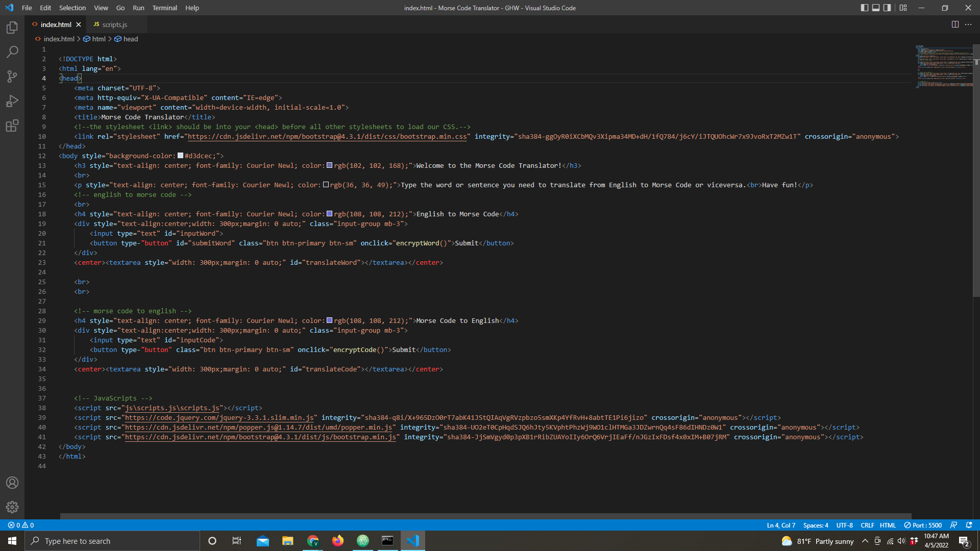Split the editor using the editor toolbar icon
980x551 pixels.
(x=955, y=24)
